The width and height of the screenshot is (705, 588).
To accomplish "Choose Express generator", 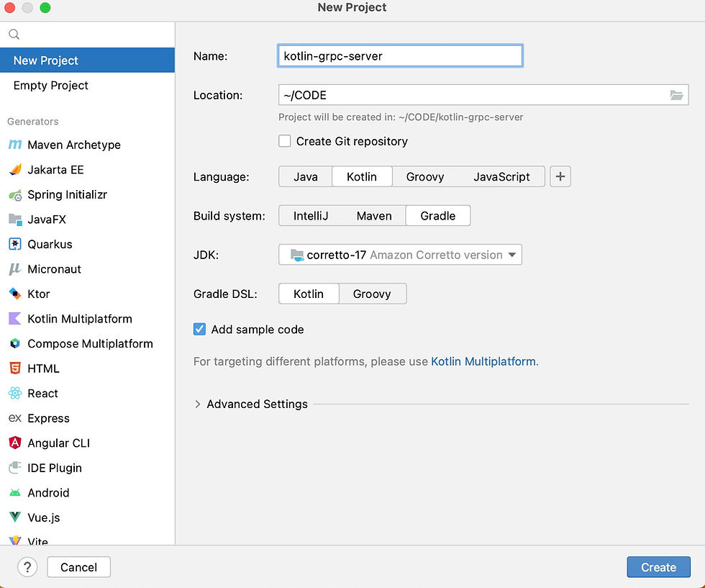I will click(87, 418).
